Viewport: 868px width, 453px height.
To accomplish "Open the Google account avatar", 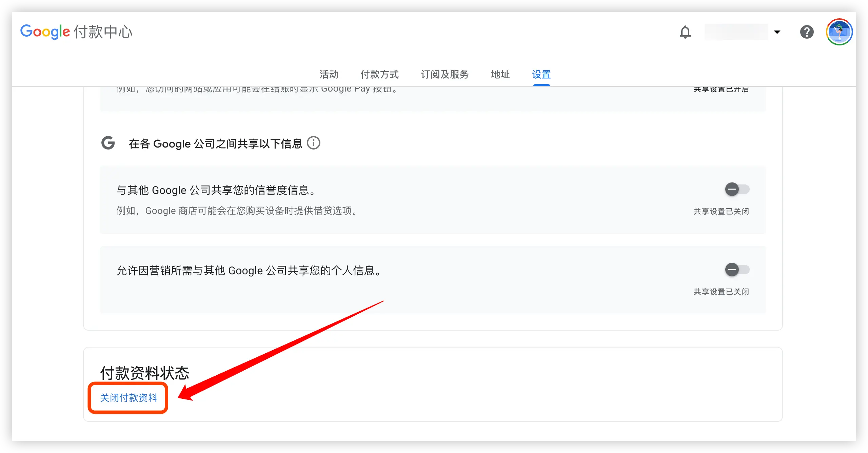I will [839, 32].
